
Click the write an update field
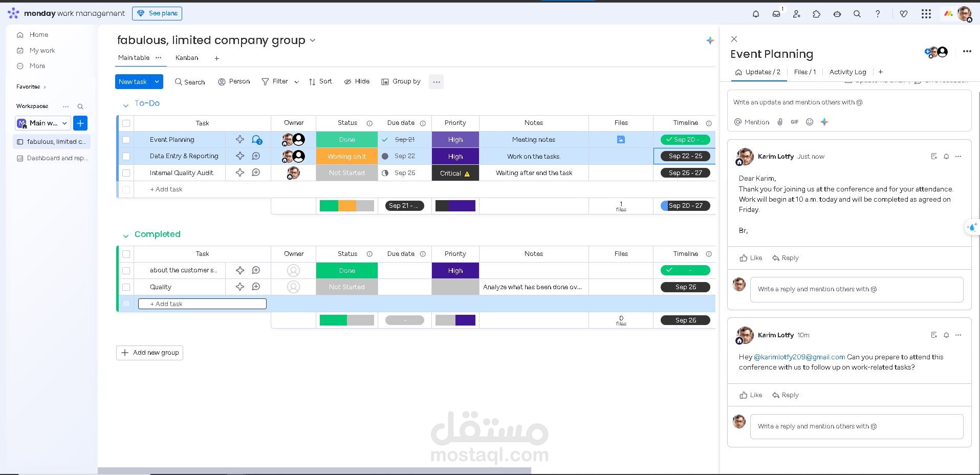850,102
